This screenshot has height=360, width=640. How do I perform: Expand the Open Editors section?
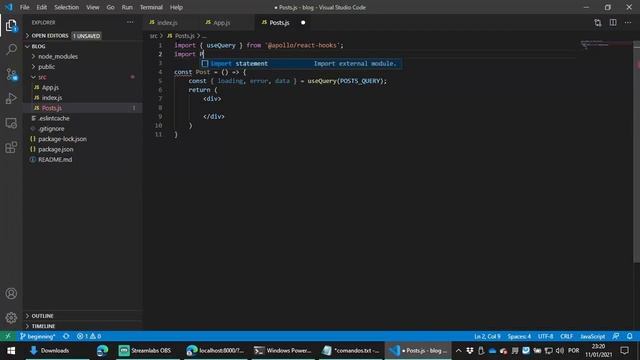(x=83, y=36)
